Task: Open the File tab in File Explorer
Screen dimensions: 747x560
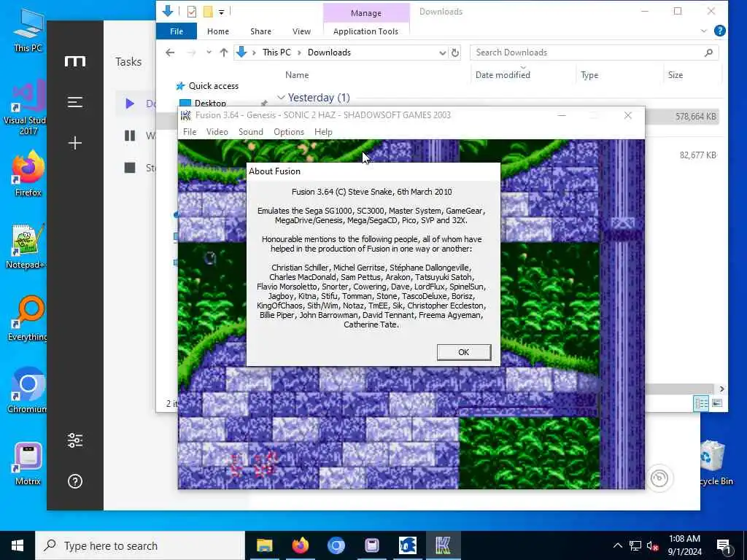Action: coord(177,31)
